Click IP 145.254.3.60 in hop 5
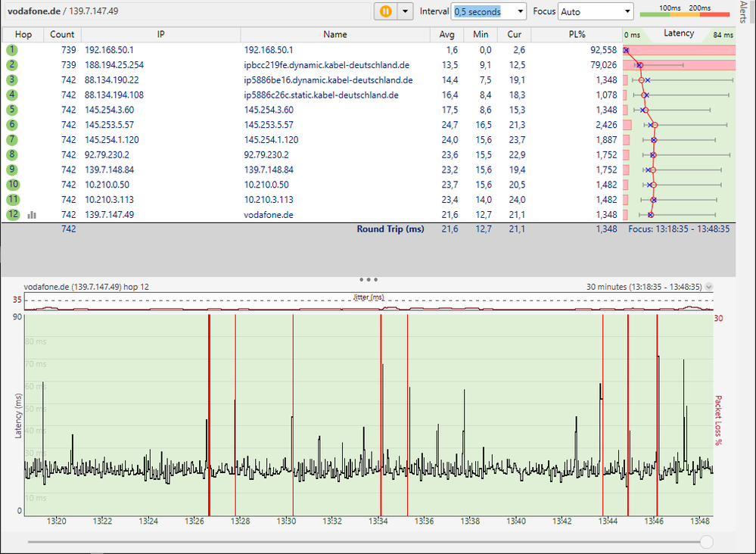The height and width of the screenshot is (554, 756). click(x=109, y=110)
